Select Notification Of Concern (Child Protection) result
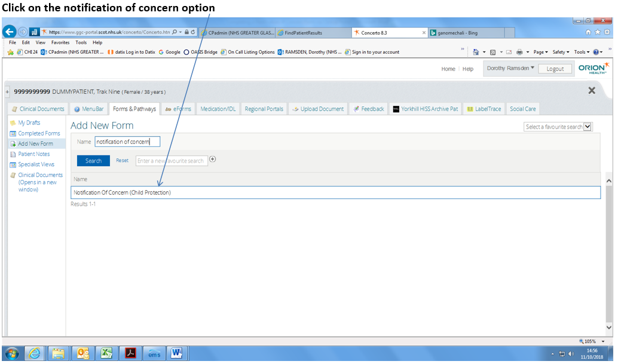Image resolution: width=618 pixels, height=364 pixels. point(122,192)
